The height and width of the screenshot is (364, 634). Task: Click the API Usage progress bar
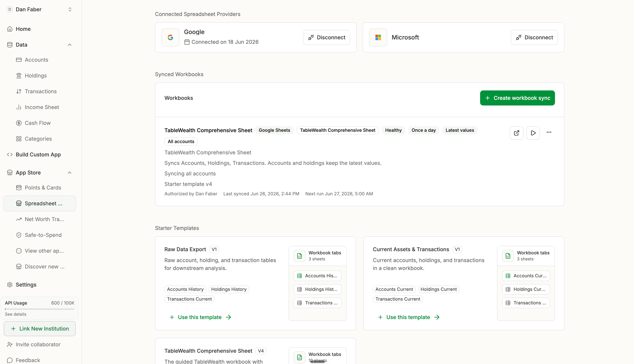coord(40,309)
